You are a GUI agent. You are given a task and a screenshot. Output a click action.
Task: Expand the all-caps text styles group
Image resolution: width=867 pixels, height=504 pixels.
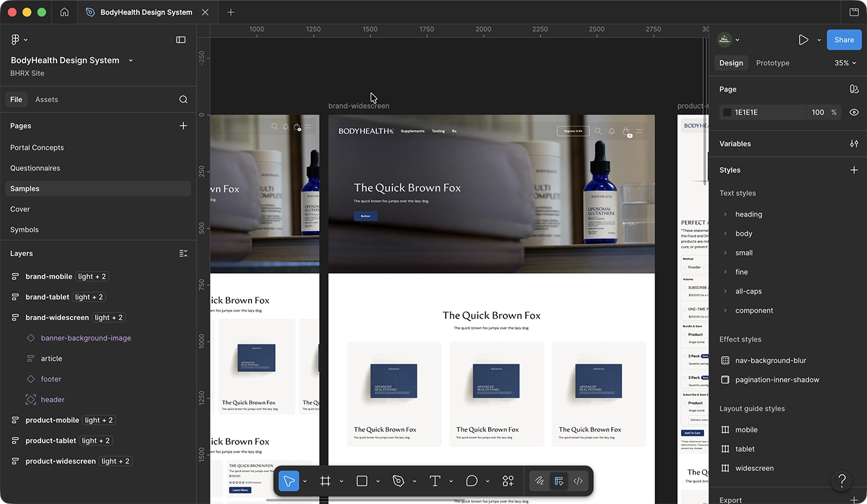(725, 291)
